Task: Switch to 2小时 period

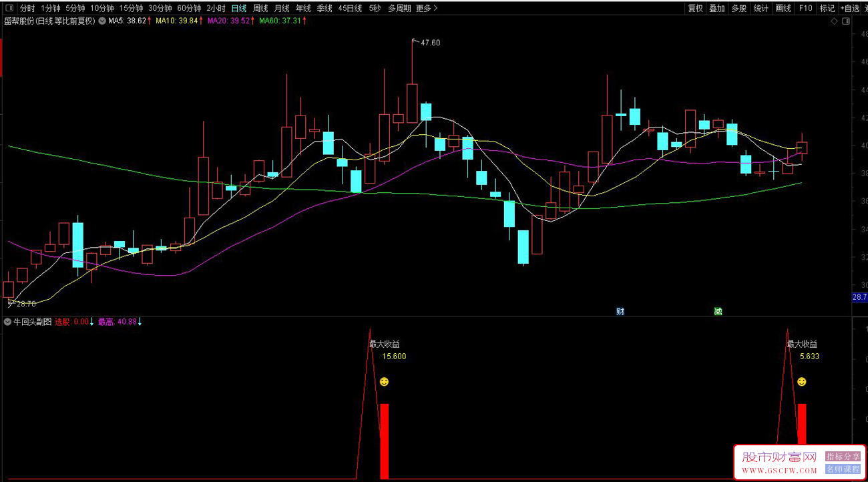Action: pos(216,9)
